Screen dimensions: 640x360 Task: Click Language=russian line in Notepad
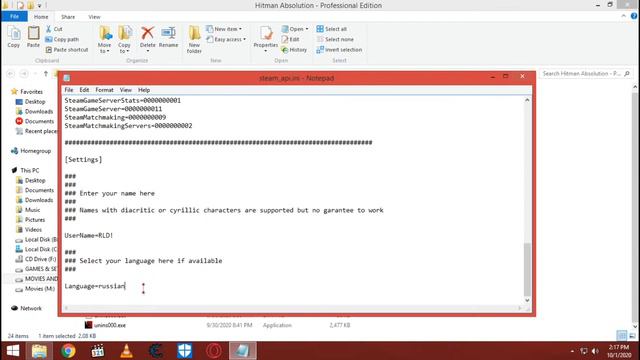[x=95, y=286]
